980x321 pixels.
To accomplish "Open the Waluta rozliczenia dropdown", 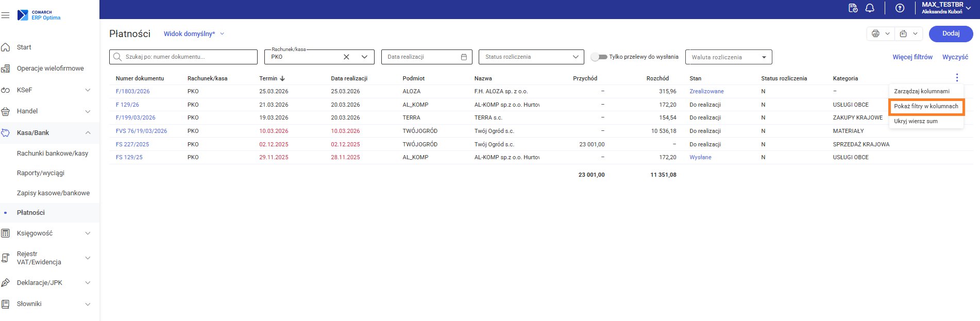I will pyautogui.click(x=764, y=57).
